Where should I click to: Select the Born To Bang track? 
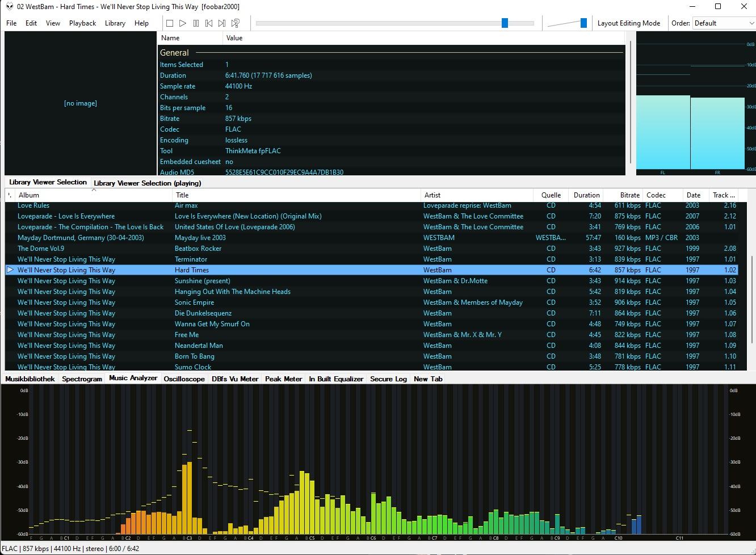[x=371, y=356]
